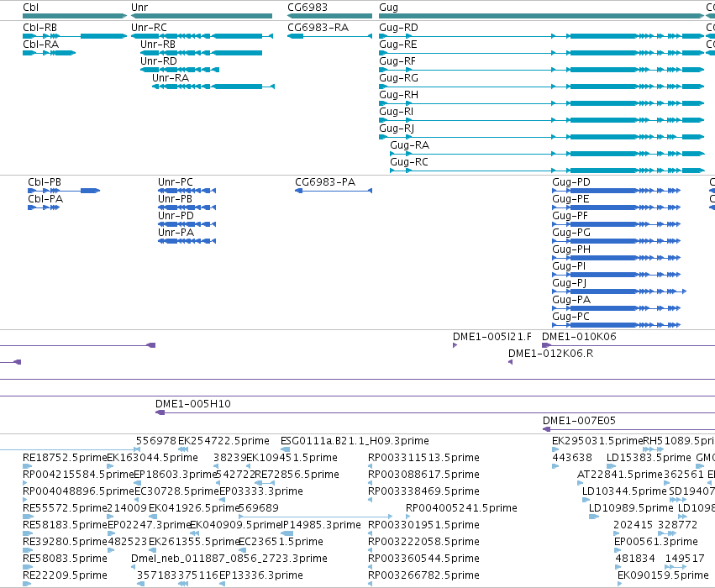The image size is (715, 588).
Task: Choose EST label RP003338469.5prime
Action: tap(423, 491)
